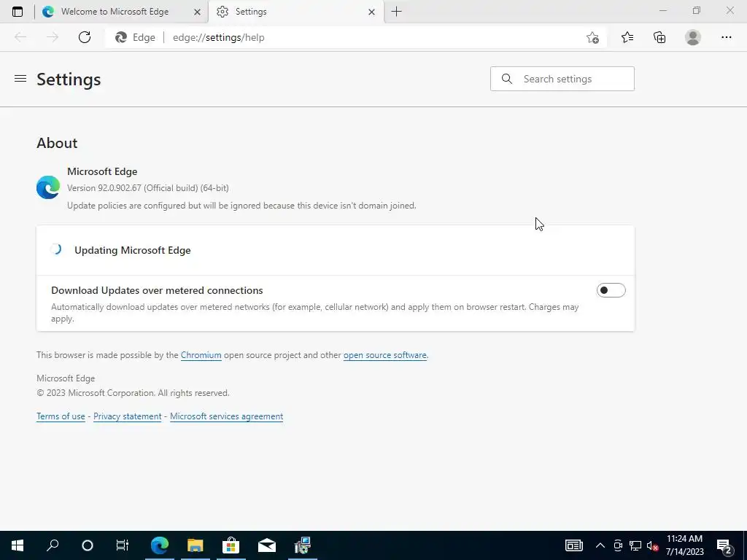Open the Terms of use link
The width and height of the screenshot is (747, 560).
tap(61, 416)
